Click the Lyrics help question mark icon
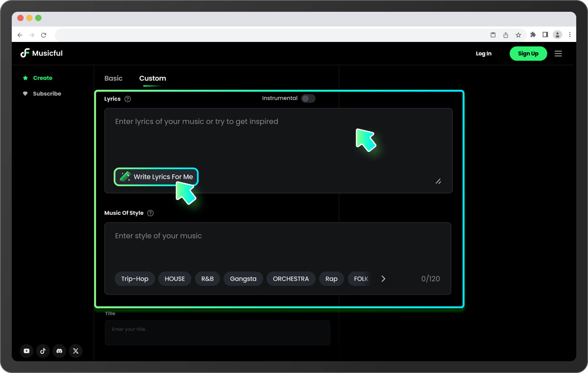Image resolution: width=588 pixels, height=373 pixels. click(x=128, y=99)
